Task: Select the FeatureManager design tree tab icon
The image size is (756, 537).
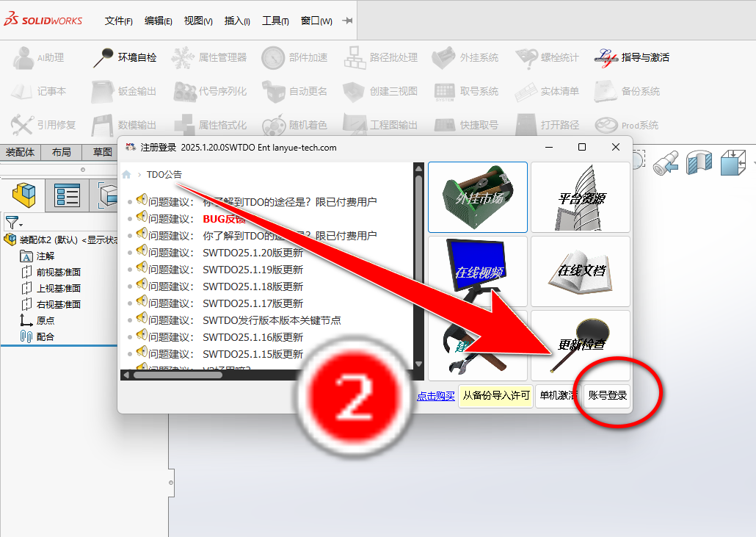Action: click(26, 195)
